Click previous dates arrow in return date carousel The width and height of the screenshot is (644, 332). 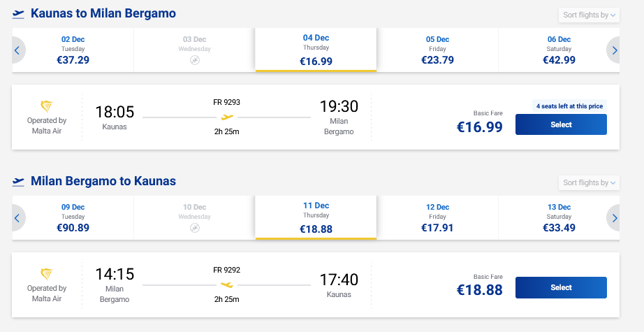click(x=17, y=218)
